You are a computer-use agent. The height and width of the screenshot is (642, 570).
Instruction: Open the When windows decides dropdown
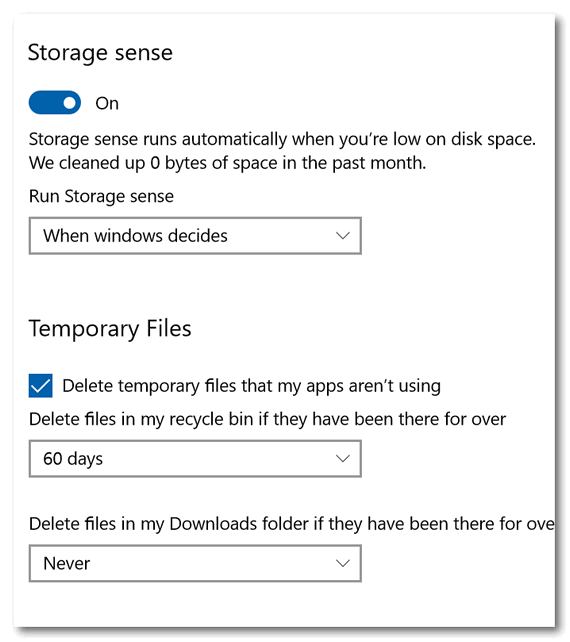pyautogui.click(x=195, y=236)
